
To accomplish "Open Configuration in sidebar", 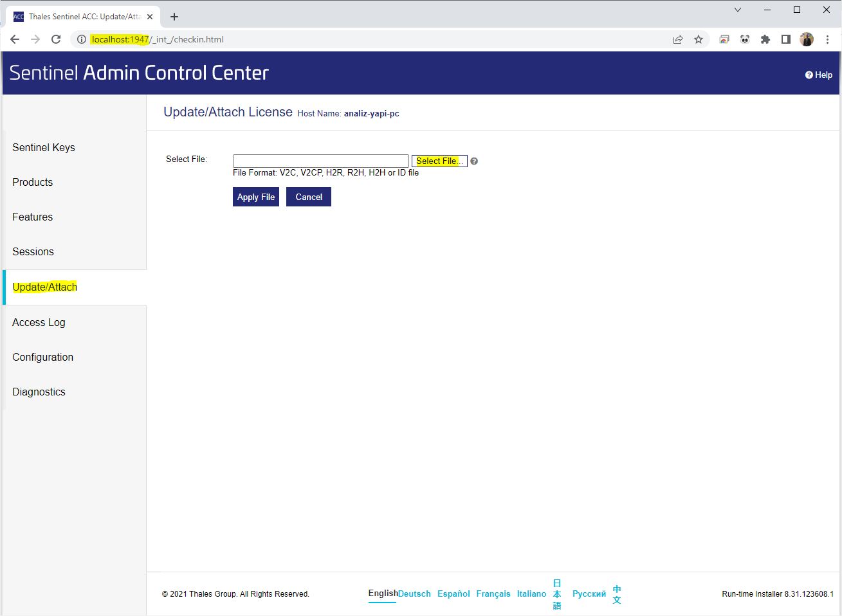I will tap(43, 357).
